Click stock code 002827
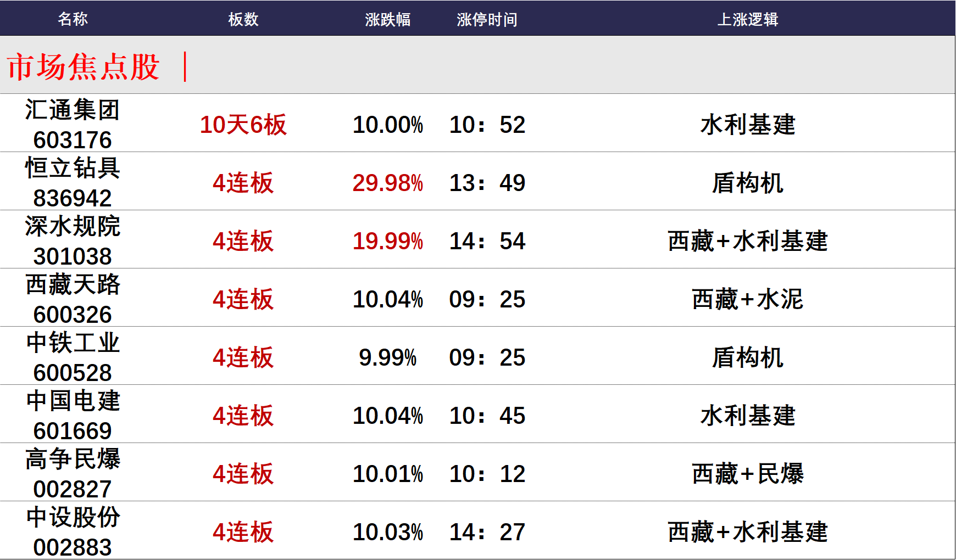956x560 pixels. 73,489
